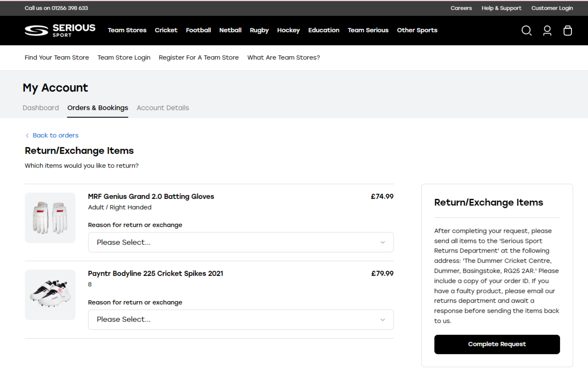Open Help & Support link

pos(501,8)
